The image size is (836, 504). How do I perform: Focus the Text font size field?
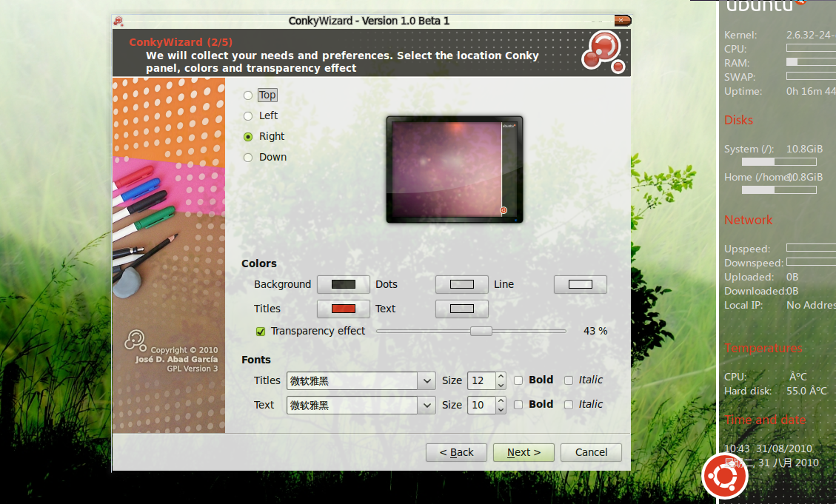click(482, 406)
